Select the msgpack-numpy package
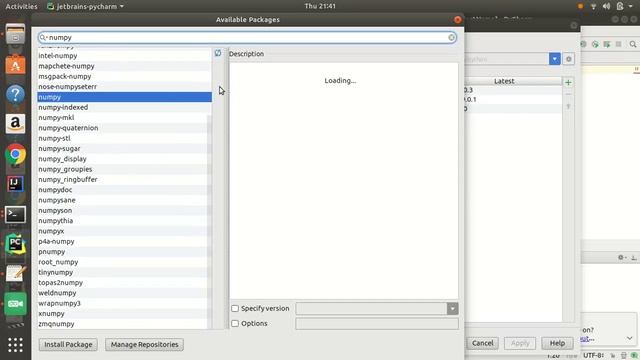The image size is (640, 360). point(124,76)
